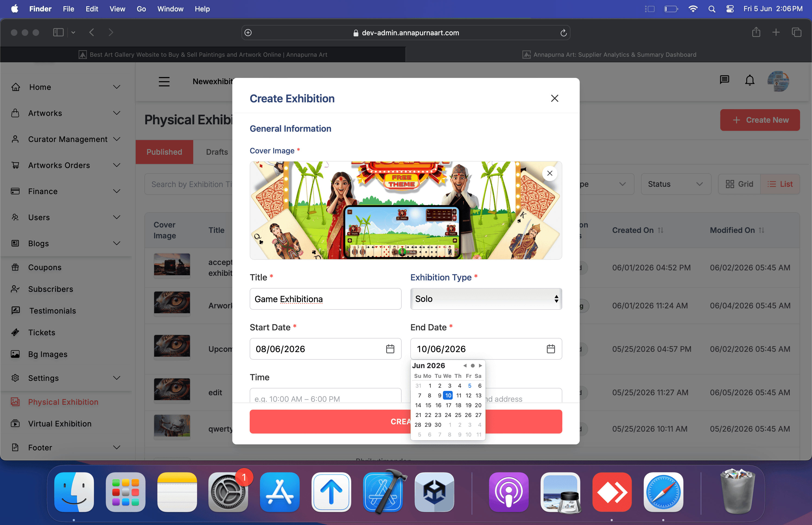Go to next month in date picker
The width and height of the screenshot is (812, 525).
click(480, 365)
